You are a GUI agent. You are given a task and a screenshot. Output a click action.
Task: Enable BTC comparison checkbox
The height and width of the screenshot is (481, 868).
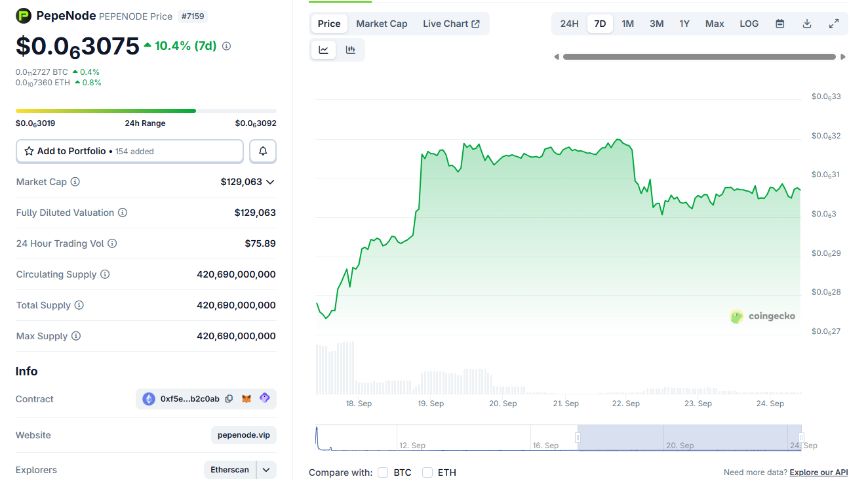(383, 472)
